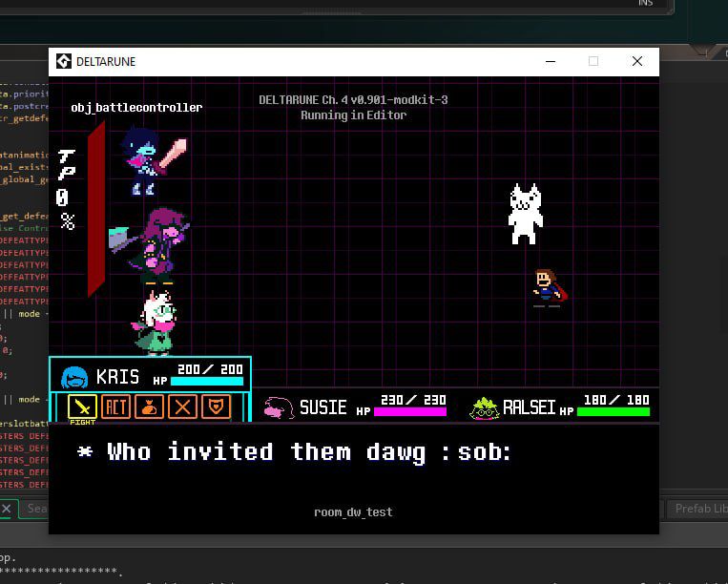Click Ralsei's green HP bar
728x584 pixels.
tap(614, 411)
